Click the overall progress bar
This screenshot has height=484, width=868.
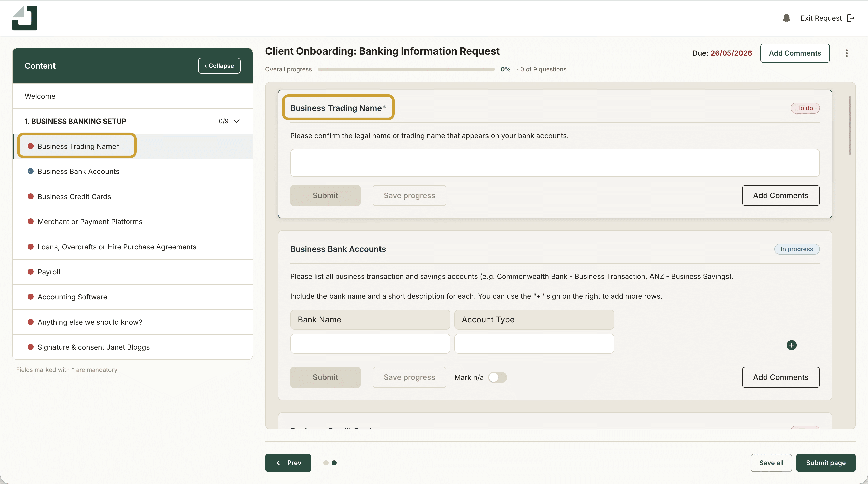pos(406,69)
